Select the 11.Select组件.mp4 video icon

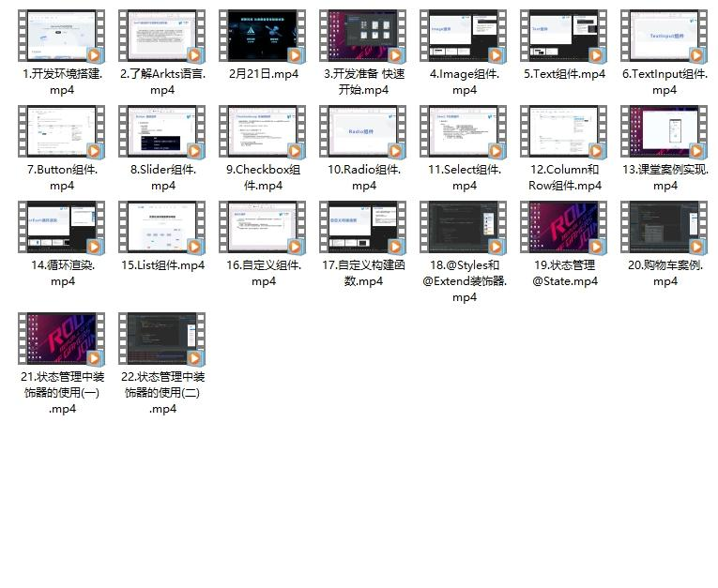coord(464,132)
